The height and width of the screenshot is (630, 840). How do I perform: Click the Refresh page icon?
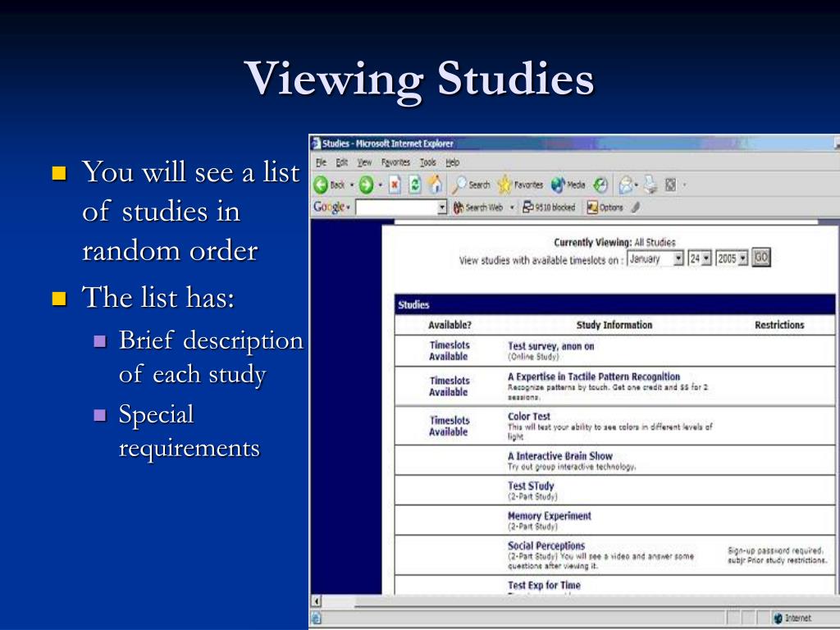coord(414,185)
